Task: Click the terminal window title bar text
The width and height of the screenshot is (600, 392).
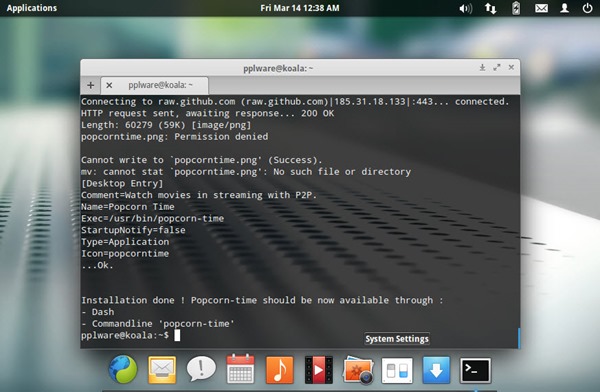Action: click(278, 68)
